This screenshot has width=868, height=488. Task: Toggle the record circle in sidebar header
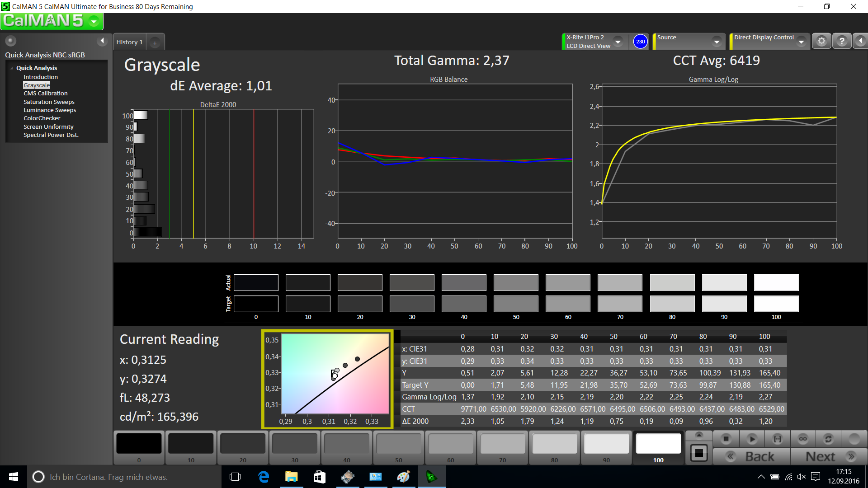(x=11, y=41)
